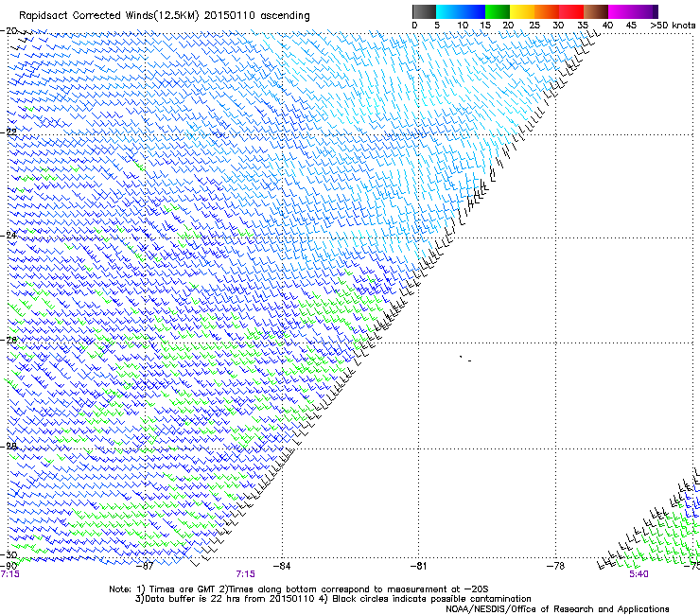The width and height of the screenshot is (700, 615).
Task: Click the -87 longitude axis label
Action: coord(145,566)
